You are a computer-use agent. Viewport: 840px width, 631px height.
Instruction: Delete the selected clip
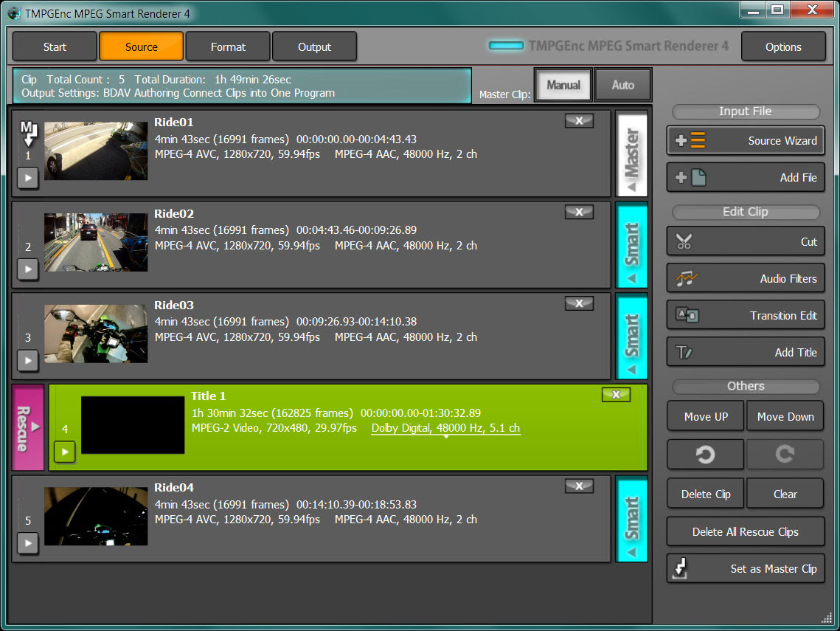point(706,494)
